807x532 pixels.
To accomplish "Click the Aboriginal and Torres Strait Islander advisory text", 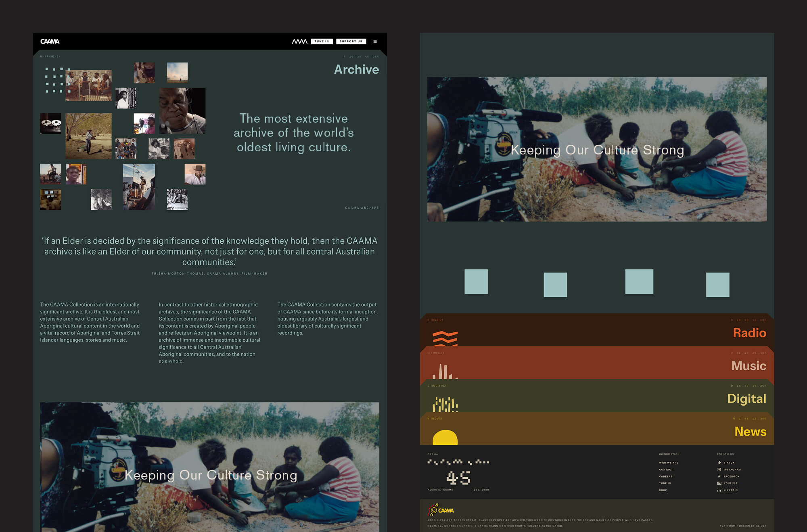I will pyautogui.click(x=540, y=520).
